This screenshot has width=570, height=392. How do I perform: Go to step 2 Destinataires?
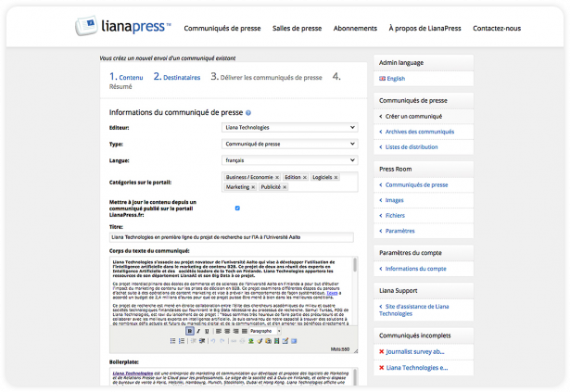177,77
